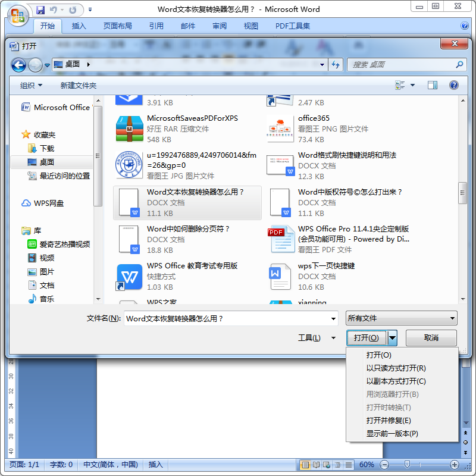Click the Redo icon in quick access toolbar

(x=73, y=10)
